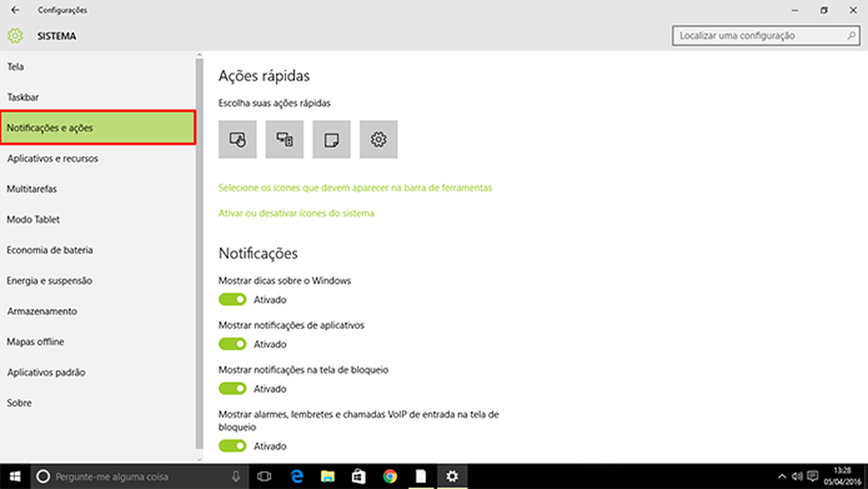Click the search magnifier icon

pos(851,35)
